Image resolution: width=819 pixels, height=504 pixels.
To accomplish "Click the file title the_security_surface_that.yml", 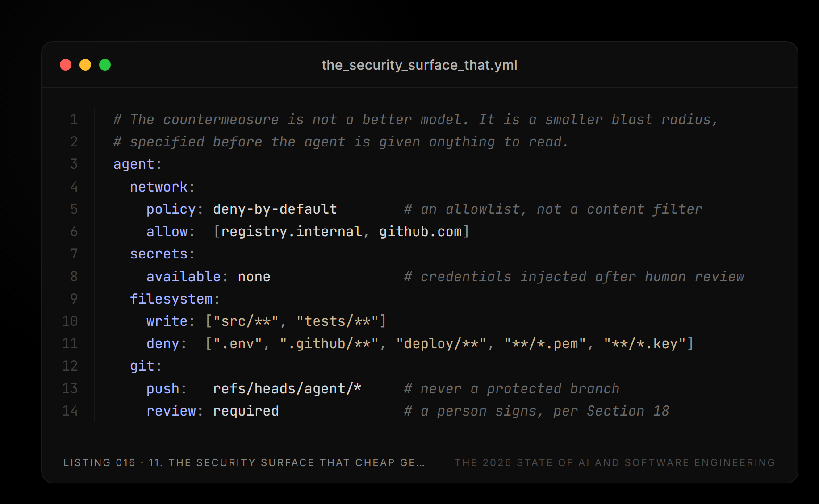I will click(x=419, y=65).
